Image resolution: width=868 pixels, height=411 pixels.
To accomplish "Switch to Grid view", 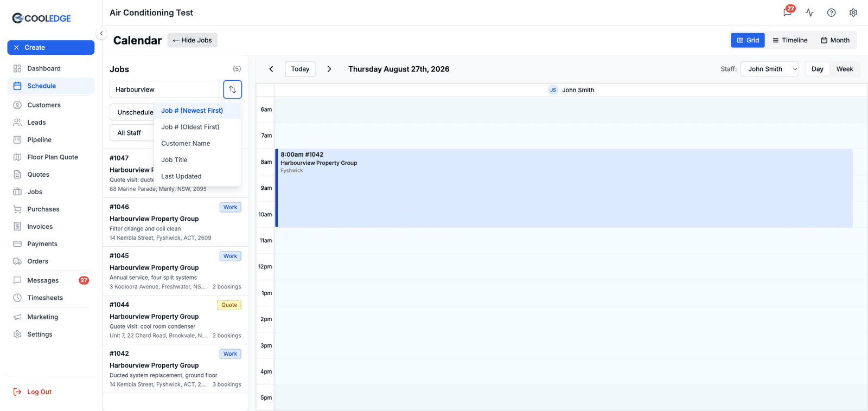I will tap(748, 40).
